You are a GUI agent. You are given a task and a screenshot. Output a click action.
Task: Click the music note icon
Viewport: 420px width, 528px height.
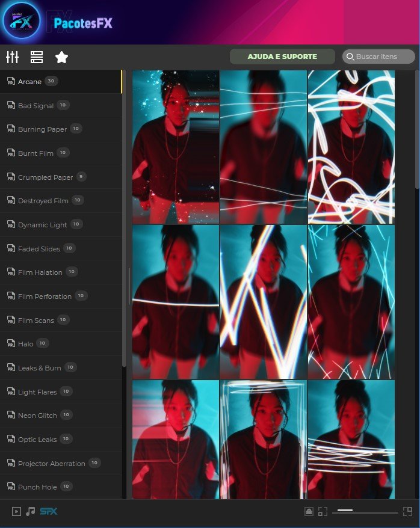coord(30,511)
